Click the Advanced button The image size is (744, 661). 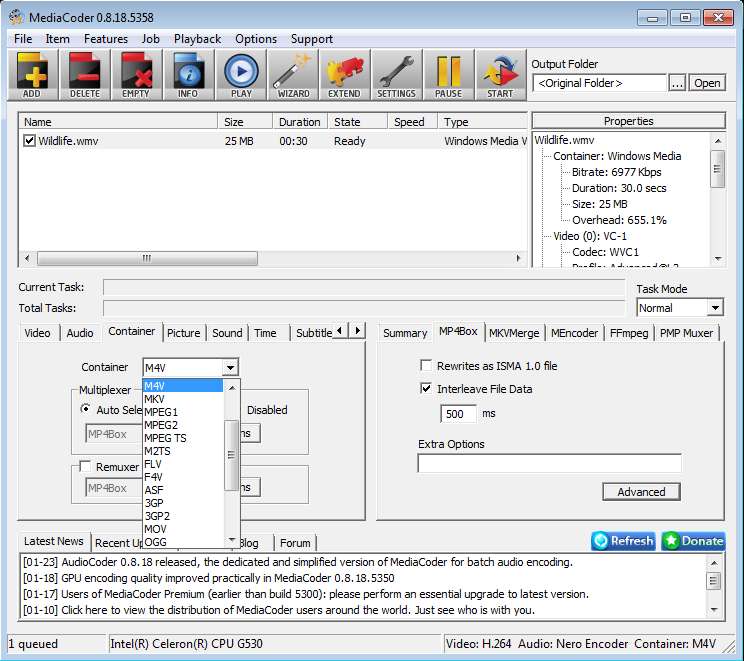click(641, 492)
